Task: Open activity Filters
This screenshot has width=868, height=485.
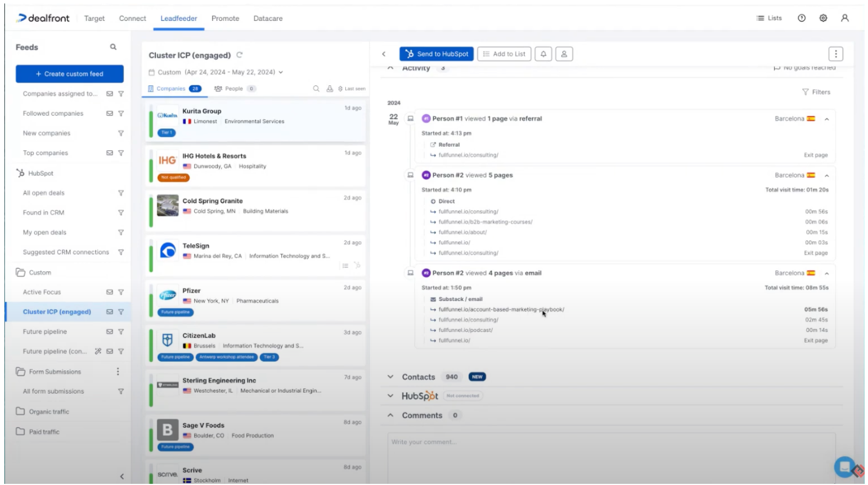Action: (x=816, y=92)
